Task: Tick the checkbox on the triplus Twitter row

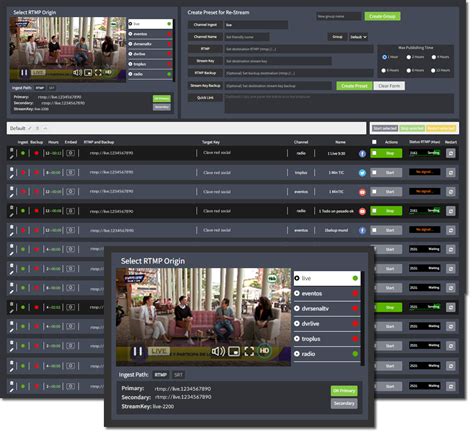Action: [374, 173]
